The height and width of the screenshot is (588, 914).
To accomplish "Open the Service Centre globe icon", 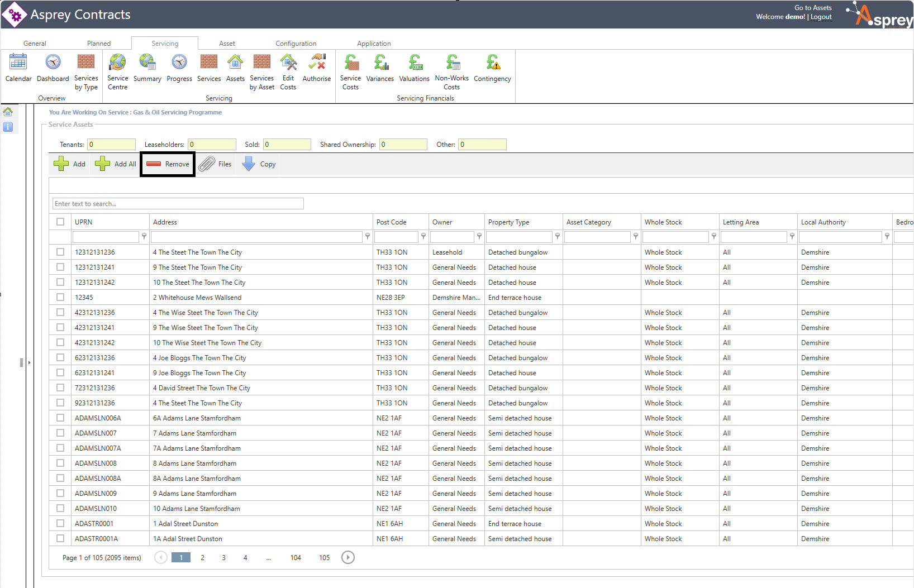I will pos(117,63).
